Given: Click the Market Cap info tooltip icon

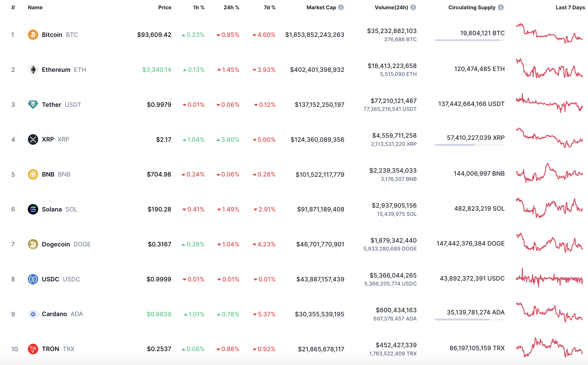Looking at the screenshot, I should coord(341,7).
